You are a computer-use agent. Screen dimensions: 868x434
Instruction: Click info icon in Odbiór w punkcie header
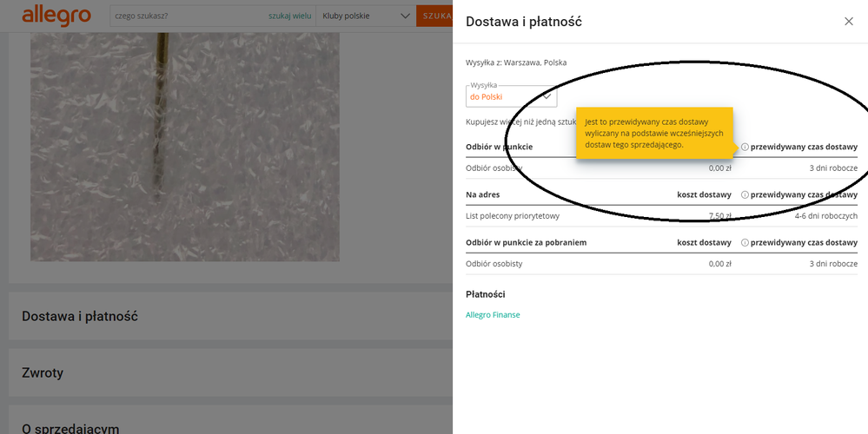coord(745,147)
